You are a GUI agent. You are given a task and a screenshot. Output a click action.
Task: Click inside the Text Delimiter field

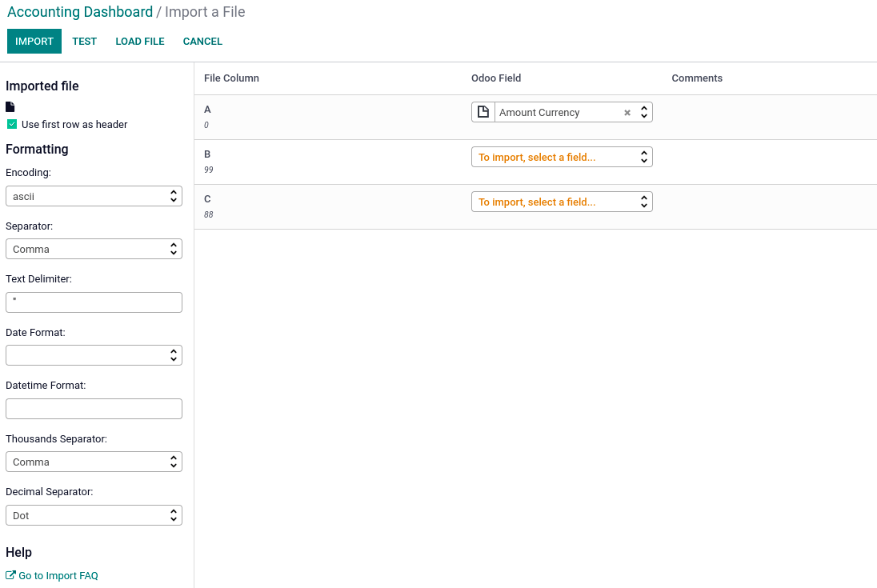(x=94, y=302)
